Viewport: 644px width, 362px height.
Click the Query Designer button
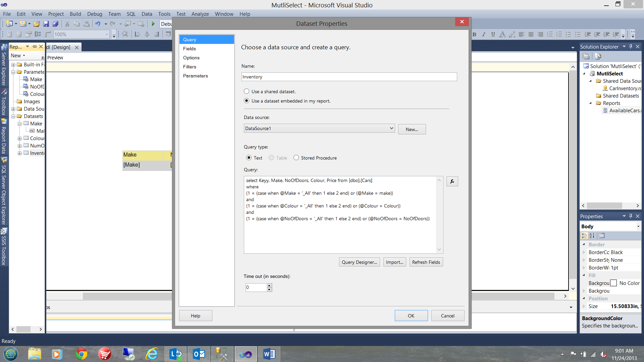tap(359, 262)
